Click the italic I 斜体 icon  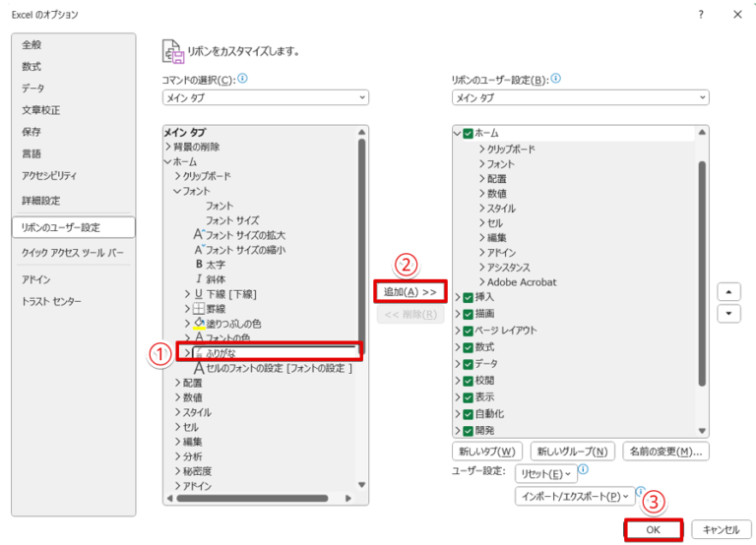click(199, 279)
